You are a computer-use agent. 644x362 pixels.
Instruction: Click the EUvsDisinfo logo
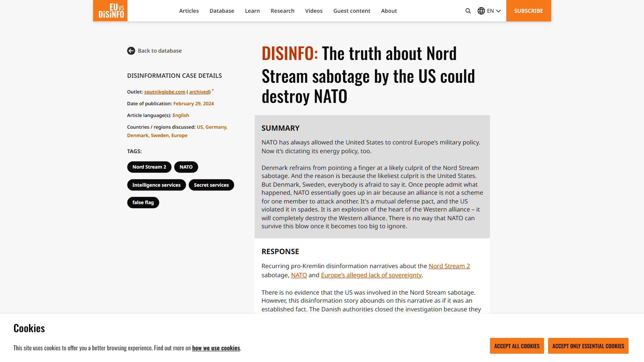110,10
